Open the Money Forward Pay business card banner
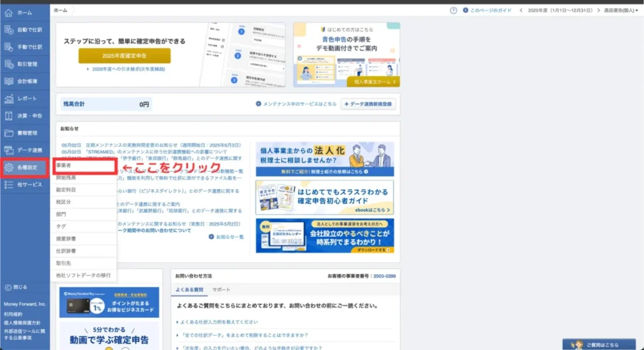The width and height of the screenshot is (644, 350). [109, 302]
